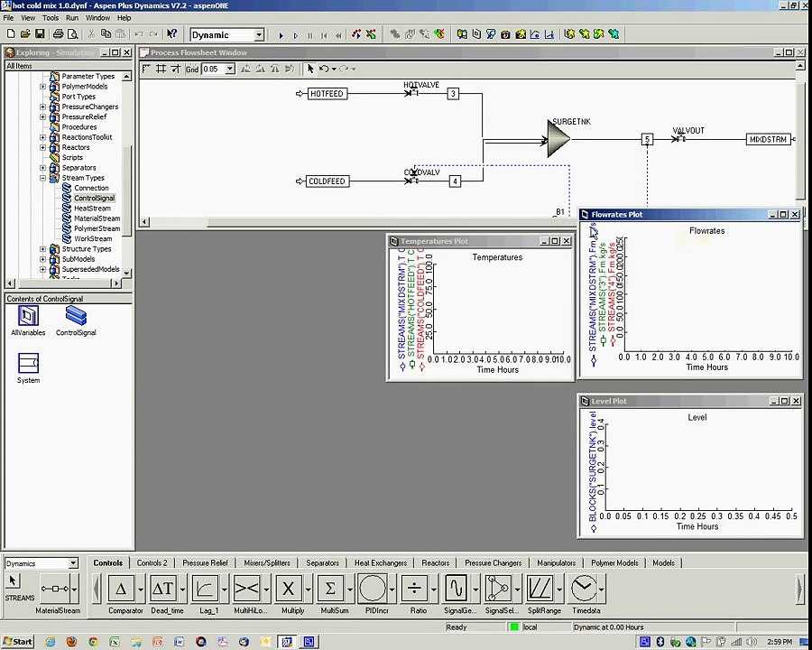
Task: Click the SURGETNK block on the flowsheet
Action: tap(558, 138)
